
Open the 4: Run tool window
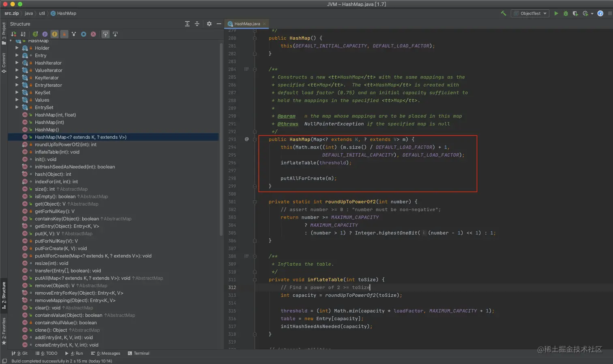click(x=74, y=353)
